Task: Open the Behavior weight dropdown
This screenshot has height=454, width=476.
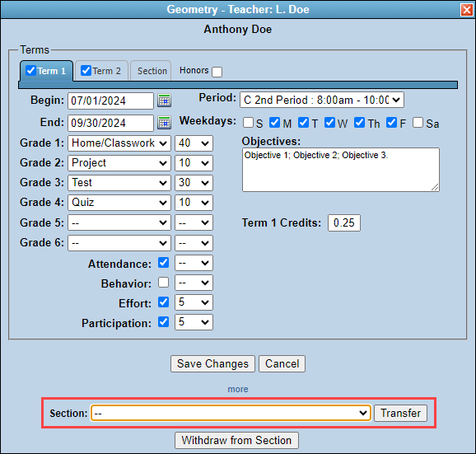Action: (194, 283)
